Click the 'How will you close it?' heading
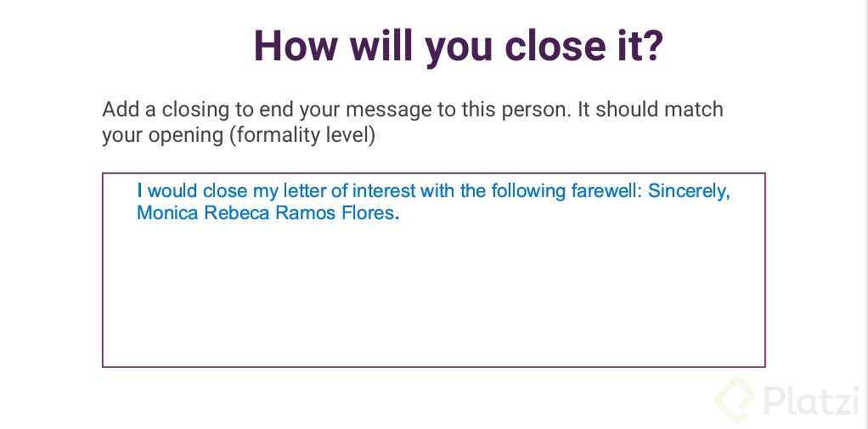The image size is (868, 429). pyautogui.click(x=459, y=46)
